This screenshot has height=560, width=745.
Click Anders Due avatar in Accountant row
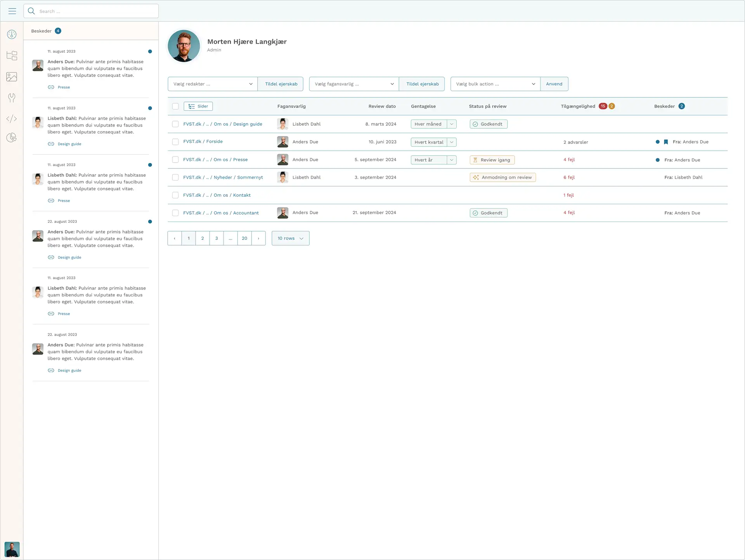tap(283, 213)
